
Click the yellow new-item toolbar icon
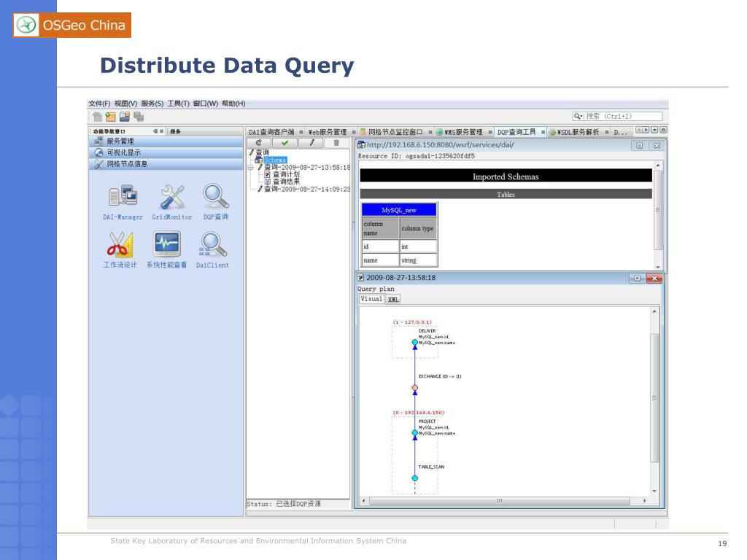pos(111,116)
